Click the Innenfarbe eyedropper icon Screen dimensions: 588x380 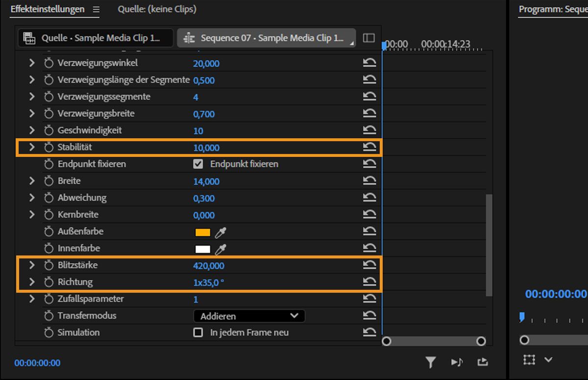(x=220, y=248)
